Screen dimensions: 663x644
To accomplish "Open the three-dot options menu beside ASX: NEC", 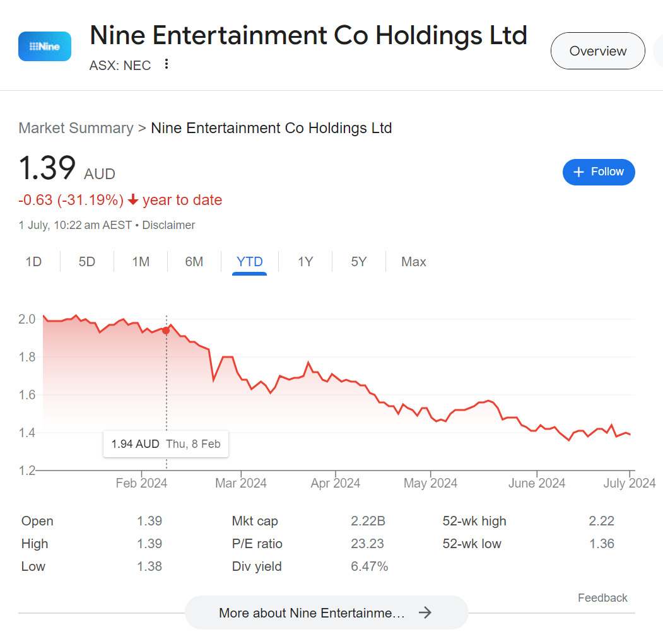I will pyautogui.click(x=167, y=64).
